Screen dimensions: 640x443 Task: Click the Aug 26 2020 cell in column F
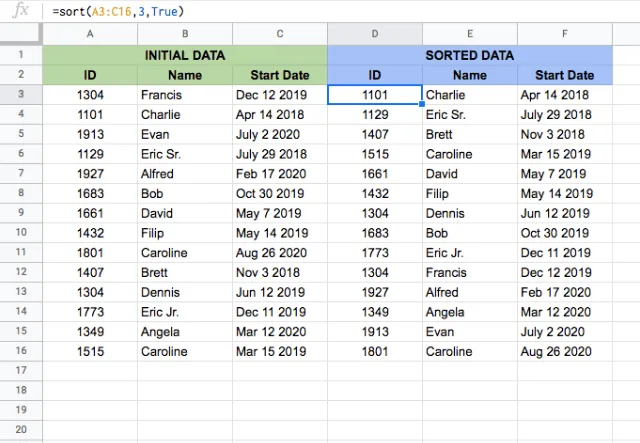(565, 352)
